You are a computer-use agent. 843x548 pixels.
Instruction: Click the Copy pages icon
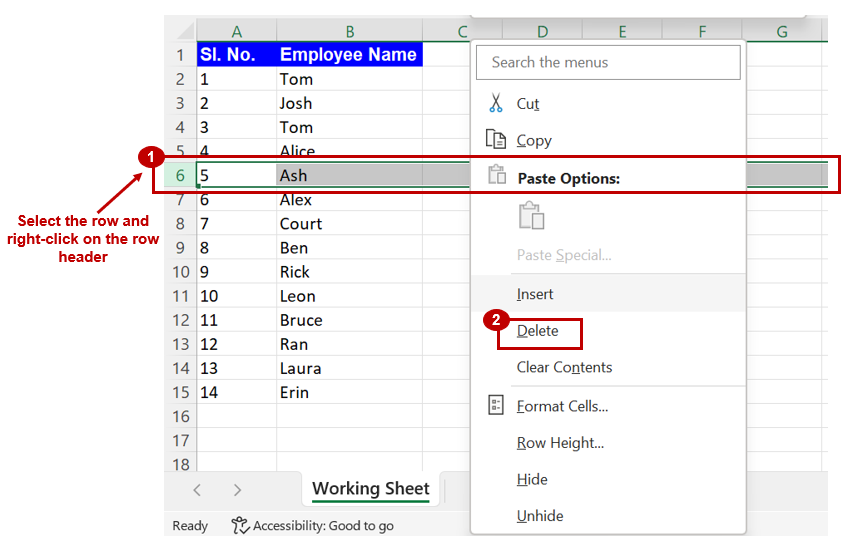pyautogui.click(x=496, y=139)
